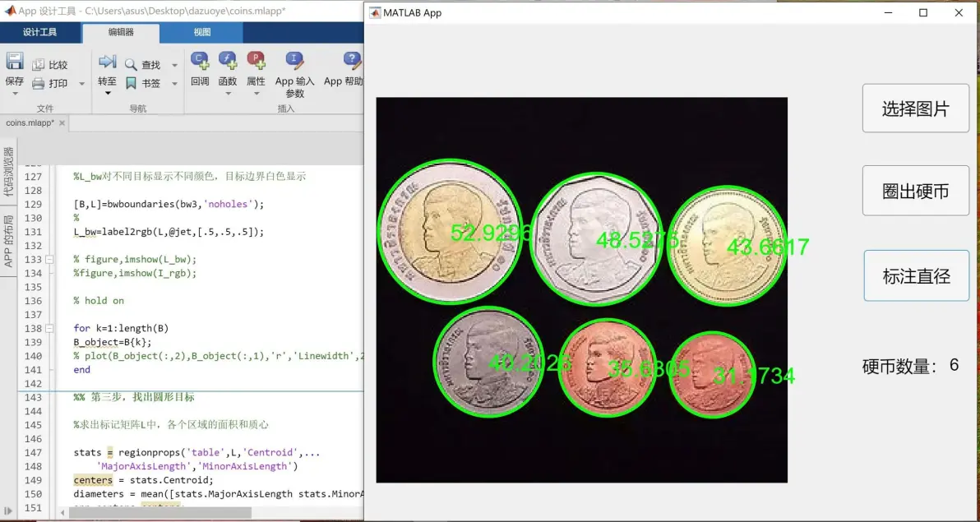The width and height of the screenshot is (980, 522).
Task: Click the App 输入参数 button
Action: [x=294, y=75]
